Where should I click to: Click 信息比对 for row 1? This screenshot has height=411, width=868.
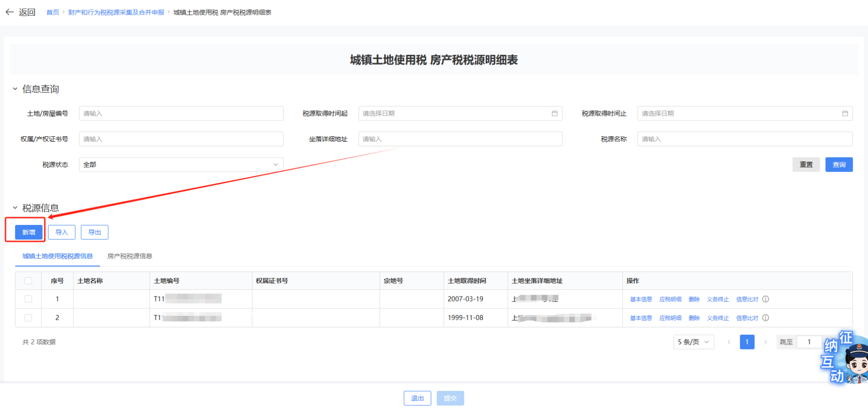pos(747,299)
